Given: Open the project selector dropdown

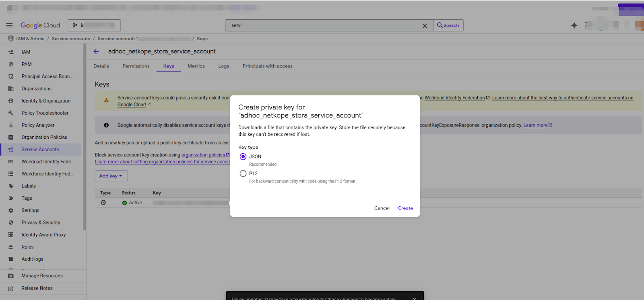Looking at the screenshot, I should pos(94,25).
